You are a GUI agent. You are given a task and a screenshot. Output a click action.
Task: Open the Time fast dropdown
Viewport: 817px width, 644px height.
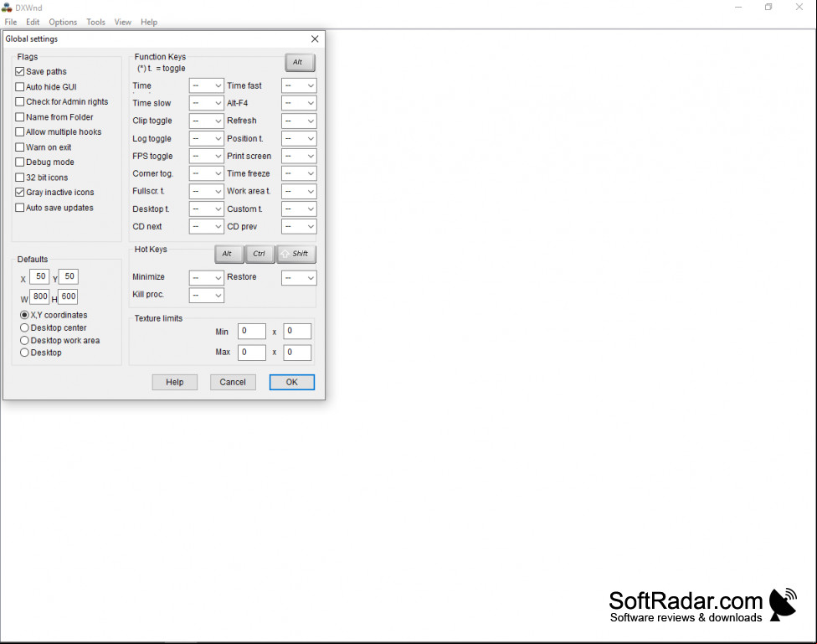click(x=299, y=85)
